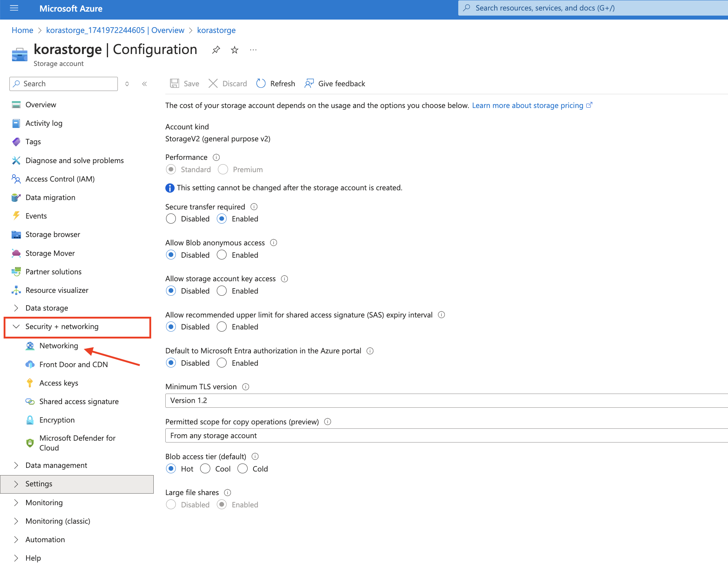Screen dimensions: 728x569
Task: Click the Access Control (IAM) icon
Action: 16,179
